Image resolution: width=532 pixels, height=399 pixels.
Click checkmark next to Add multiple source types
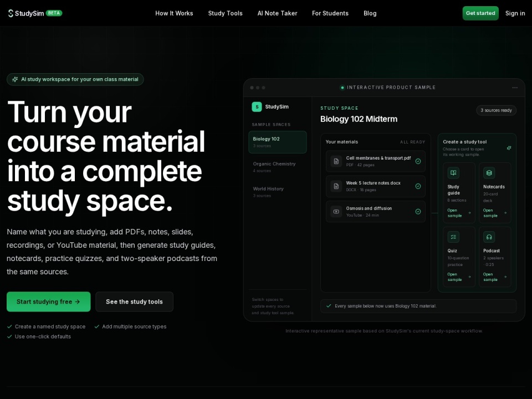[96, 327]
